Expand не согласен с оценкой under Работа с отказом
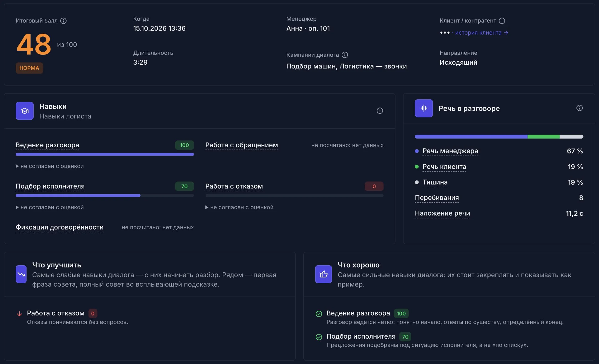This screenshot has height=364, width=599. [240, 207]
